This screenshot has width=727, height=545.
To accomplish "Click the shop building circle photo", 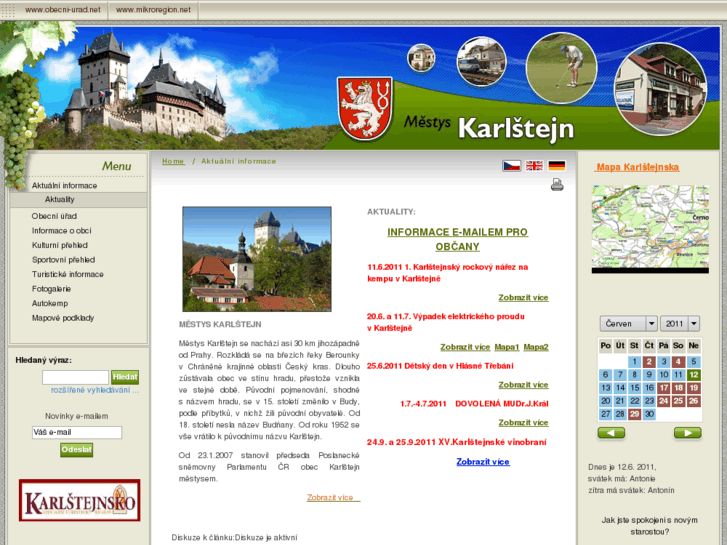I will [x=661, y=90].
